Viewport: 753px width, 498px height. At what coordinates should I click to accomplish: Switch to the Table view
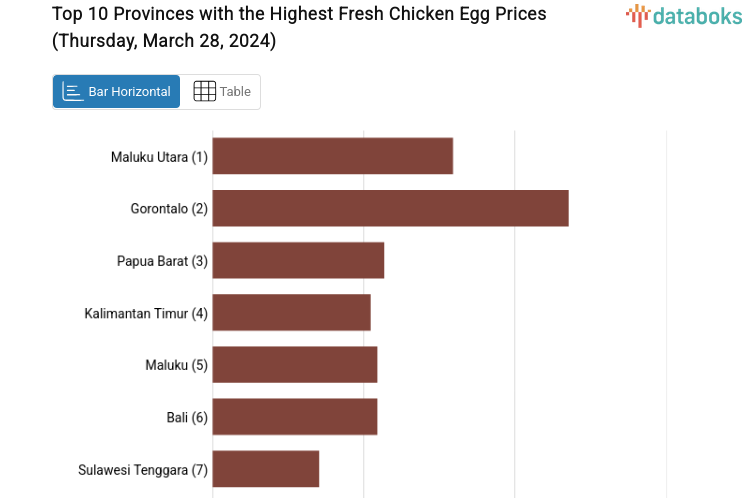click(221, 92)
